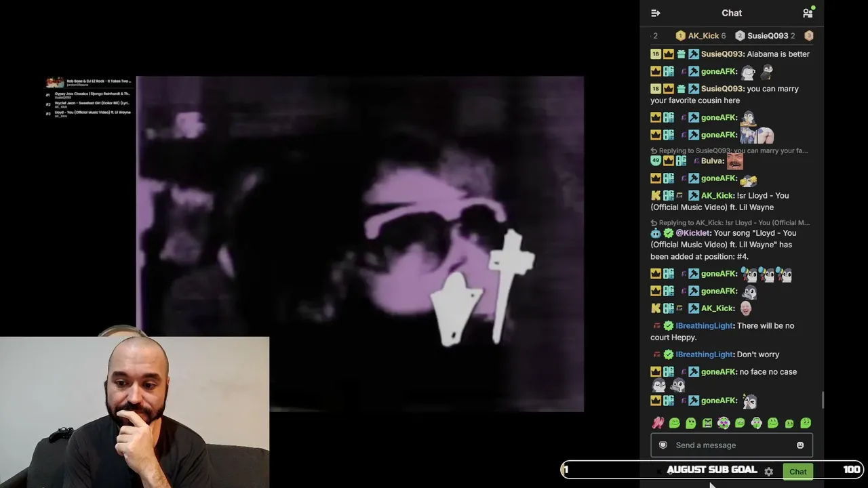Open the emote picker in message box
Viewport: 868px width, 488px height.
800,445
